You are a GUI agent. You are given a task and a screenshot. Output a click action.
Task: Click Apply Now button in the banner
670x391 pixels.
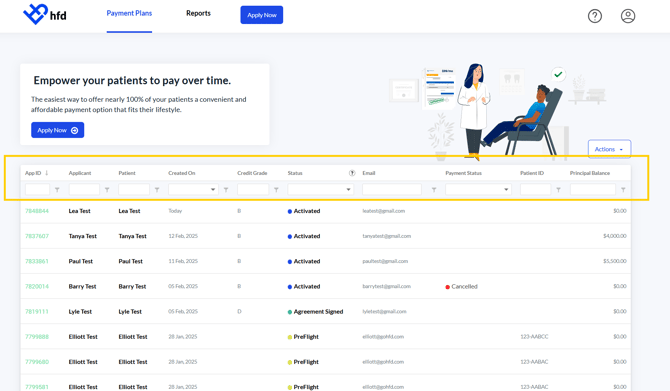click(x=58, y=130)
